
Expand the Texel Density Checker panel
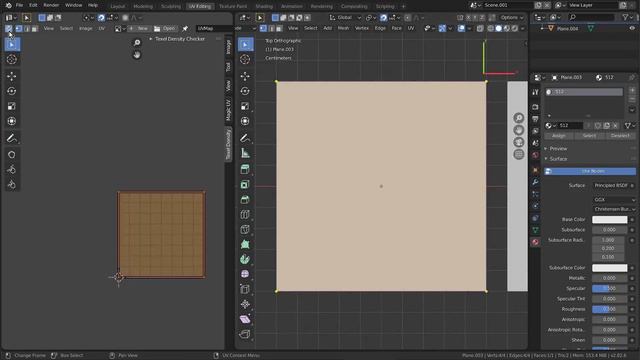(180, 39)
